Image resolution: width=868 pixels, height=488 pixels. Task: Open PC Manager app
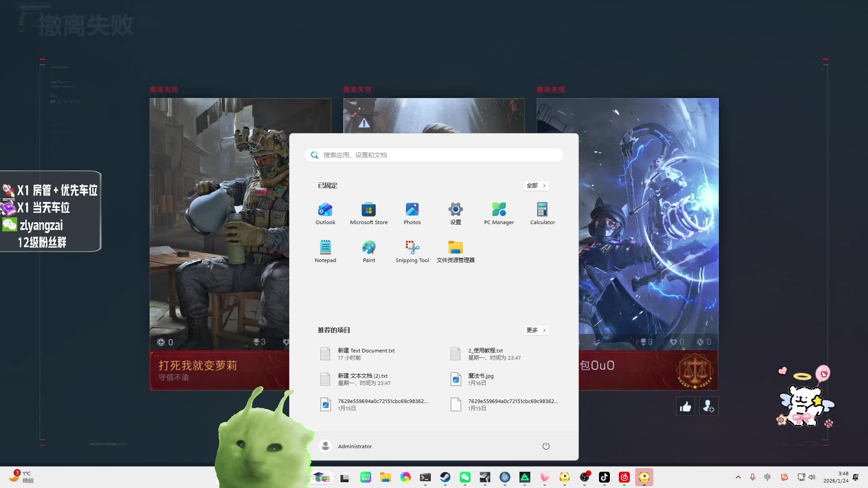tap(499, 213)
